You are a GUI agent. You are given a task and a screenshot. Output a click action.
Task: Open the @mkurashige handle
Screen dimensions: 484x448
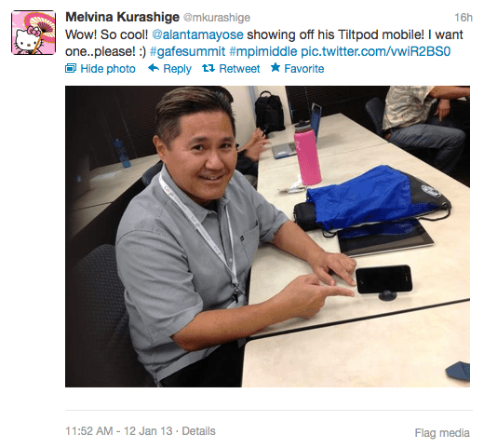tap(217, 18)
